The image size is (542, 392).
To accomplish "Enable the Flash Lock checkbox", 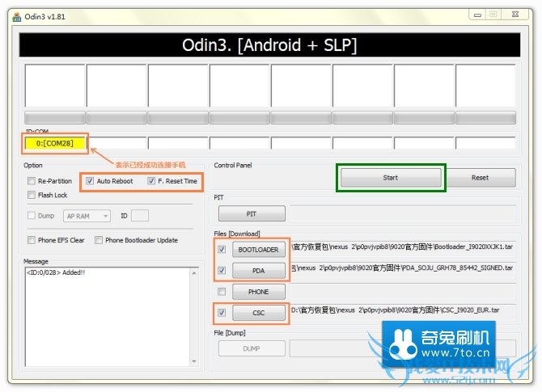I will (x=32, y=195).
